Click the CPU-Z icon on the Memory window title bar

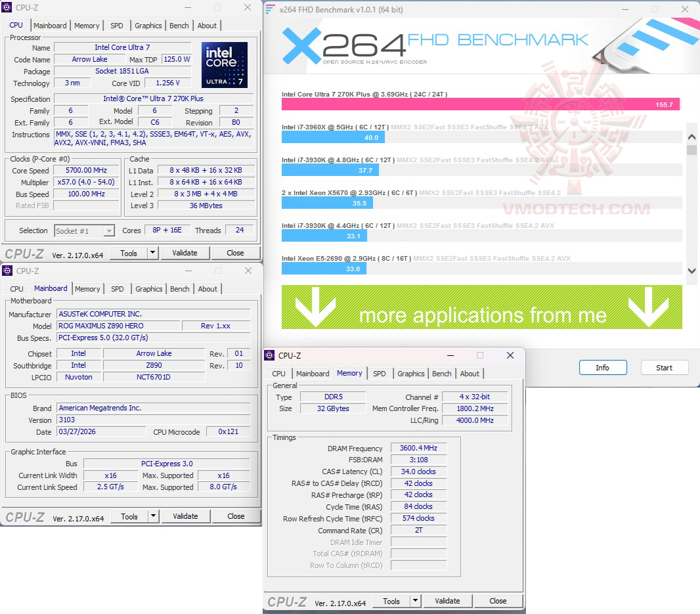(269, 355)
